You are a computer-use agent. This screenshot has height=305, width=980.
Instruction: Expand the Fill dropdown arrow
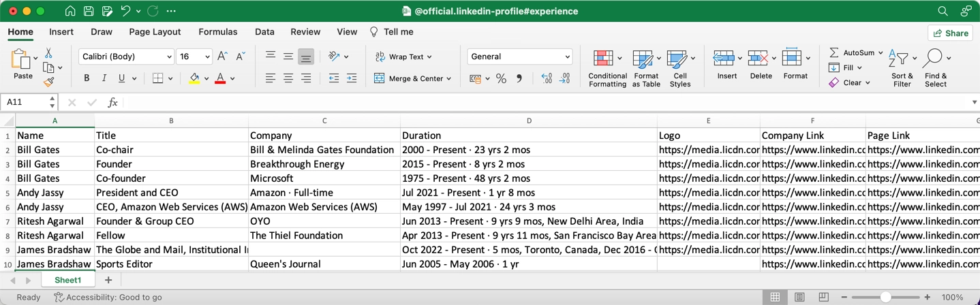[x=859, y=67]
